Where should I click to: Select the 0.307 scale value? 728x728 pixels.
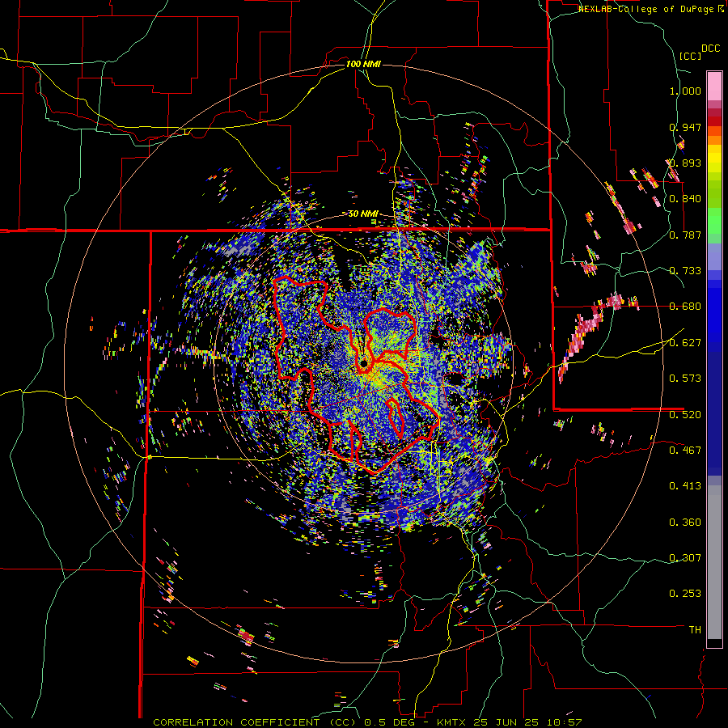(x=685, y=557)
